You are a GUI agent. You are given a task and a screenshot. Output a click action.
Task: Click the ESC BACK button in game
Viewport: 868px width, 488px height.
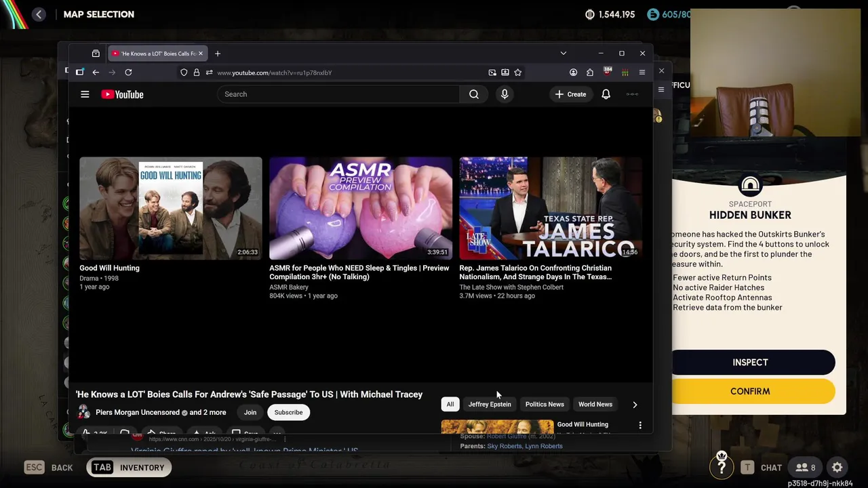coord(48,468)
